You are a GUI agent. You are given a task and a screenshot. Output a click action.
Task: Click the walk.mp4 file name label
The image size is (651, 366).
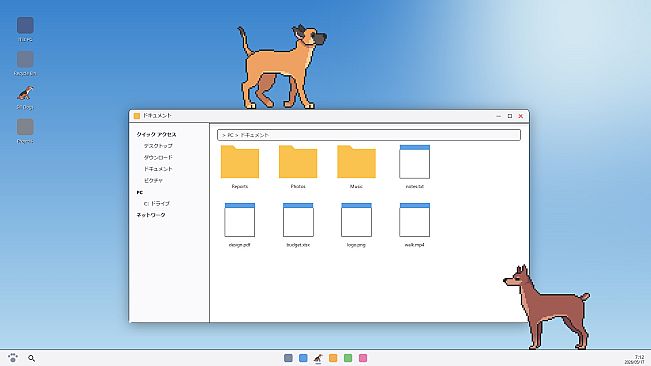[x=414, y=245]
